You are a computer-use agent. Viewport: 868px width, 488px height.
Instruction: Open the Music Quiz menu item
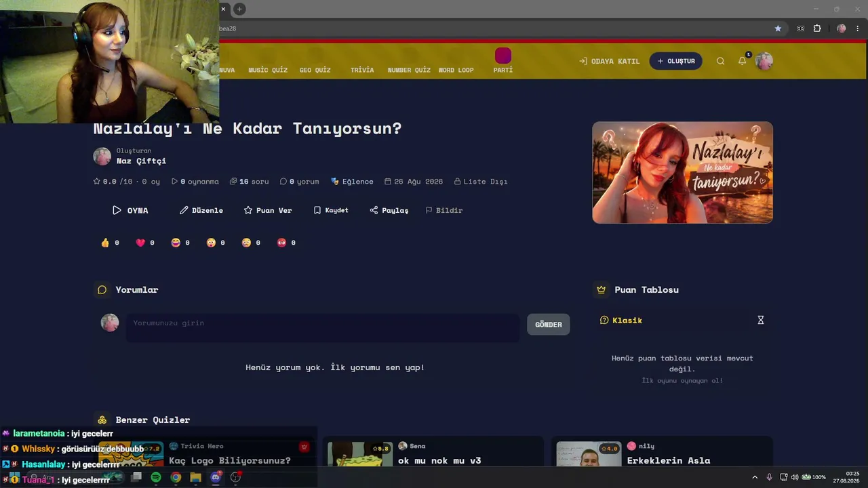tap(268, 70)
